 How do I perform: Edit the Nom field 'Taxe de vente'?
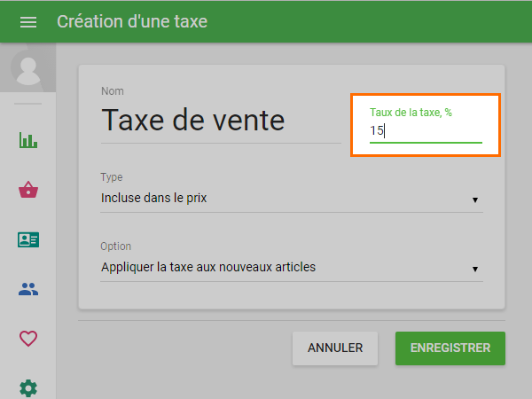[x=221, y=121]
